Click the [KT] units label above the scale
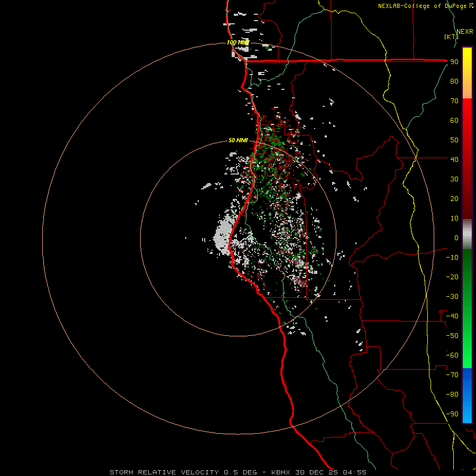The width and height of the screenshot is (476, 476). tap(451, 36)
